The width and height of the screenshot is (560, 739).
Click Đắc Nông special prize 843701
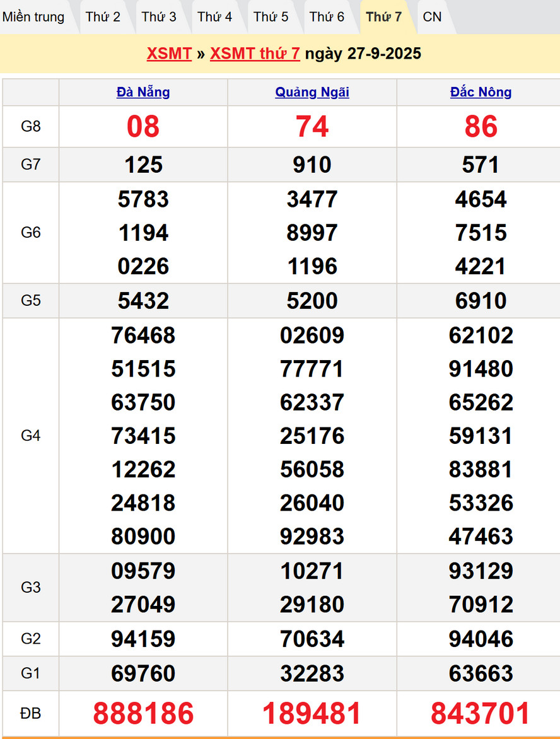(481, 713)
